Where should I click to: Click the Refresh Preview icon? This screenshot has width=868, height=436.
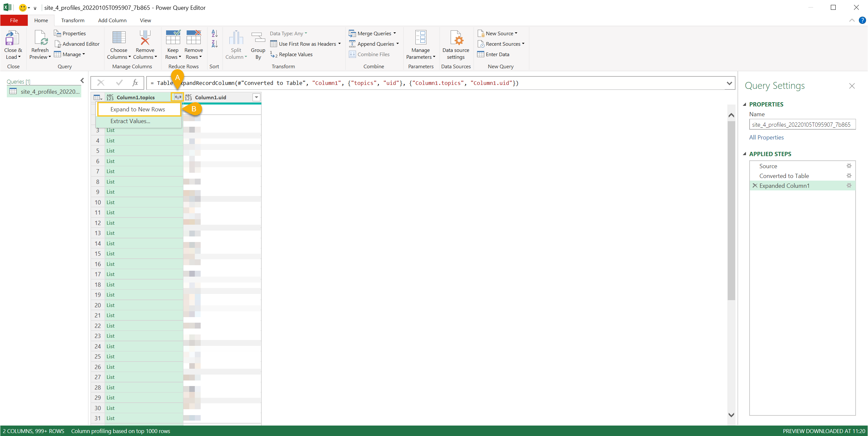pos(40,38)
